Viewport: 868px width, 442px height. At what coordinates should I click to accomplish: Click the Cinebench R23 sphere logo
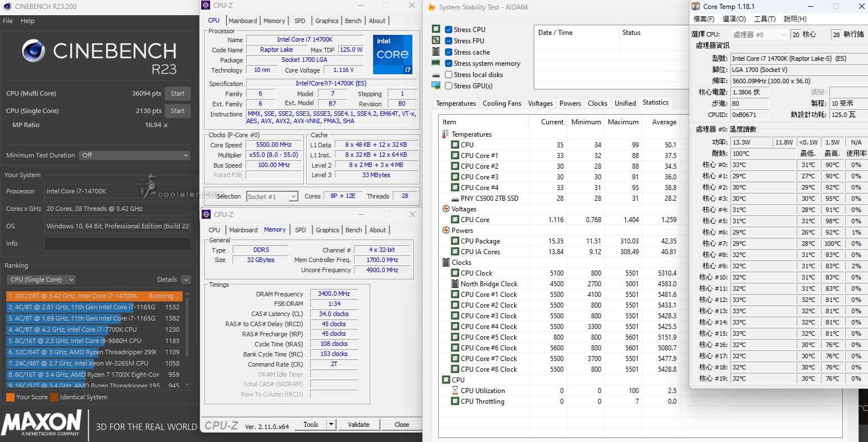(x=34, y=51)
